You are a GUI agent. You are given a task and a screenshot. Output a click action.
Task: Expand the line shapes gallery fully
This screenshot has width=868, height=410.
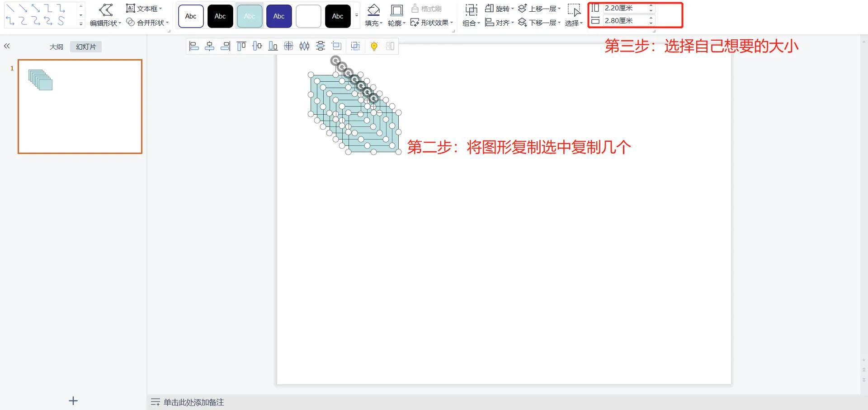(x=81, y=23)
